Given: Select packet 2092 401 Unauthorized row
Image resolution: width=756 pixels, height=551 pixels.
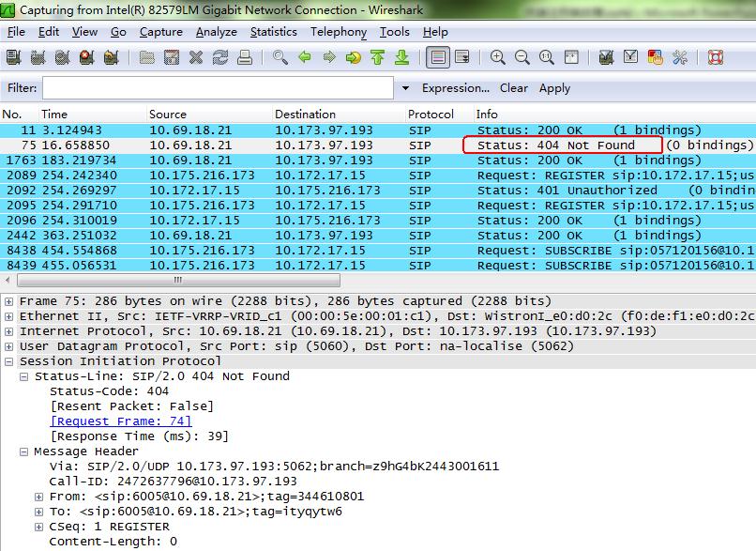Looking at the screenshot, I should point(378,191).
